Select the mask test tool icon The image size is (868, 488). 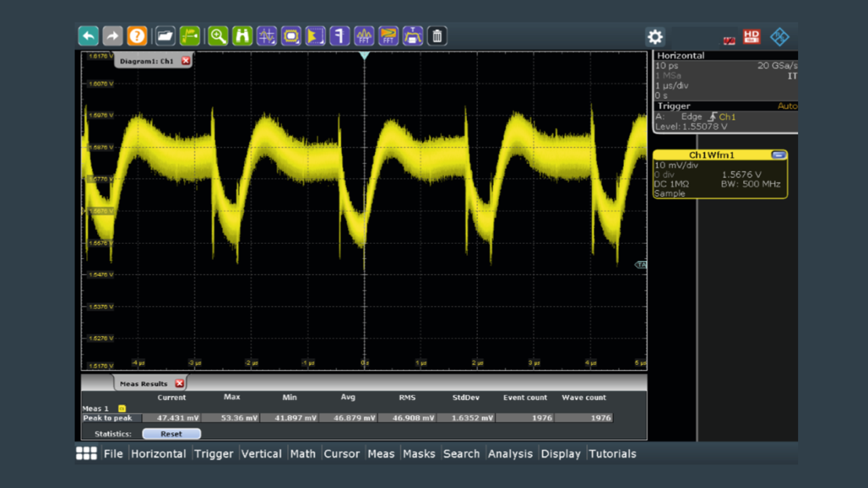[x=292, y=36]
